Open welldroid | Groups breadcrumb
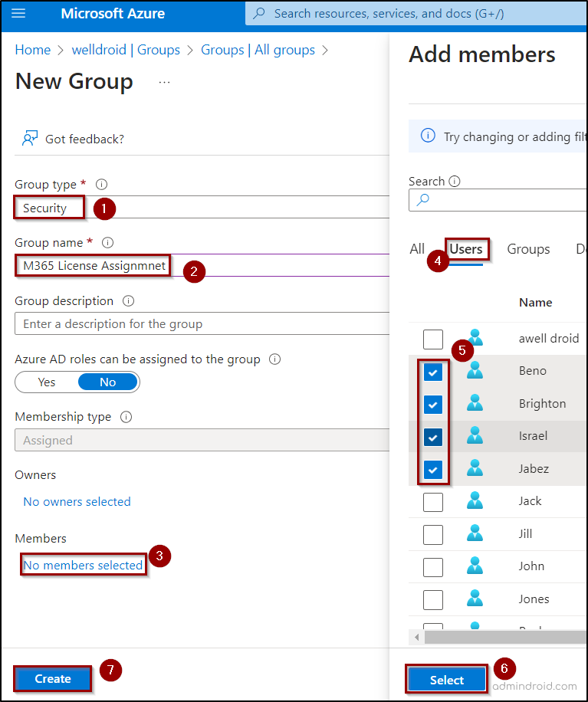The height and width of the screenshot is (702, 588). (126, 50)
